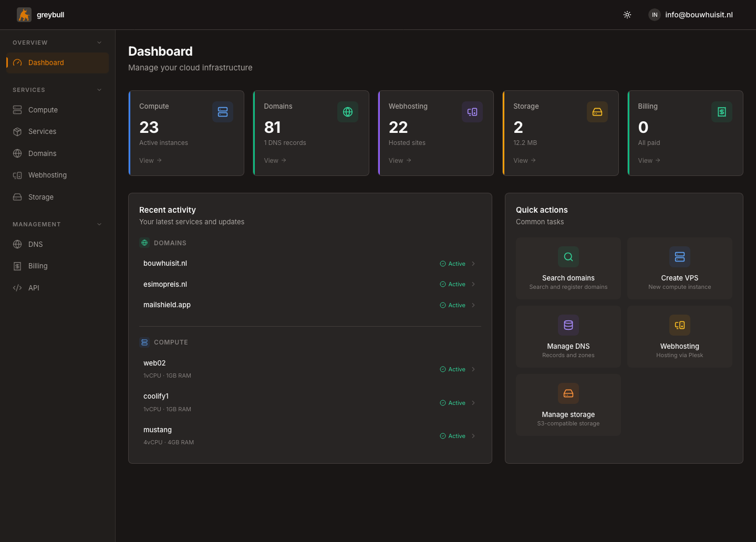Toggle Active status for mustang instance

452,435
